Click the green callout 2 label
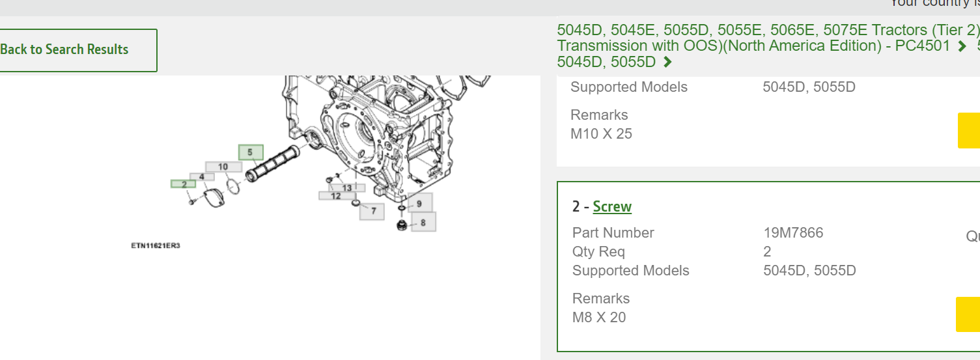The image size is (980, 360). pyautogui.click(x=184, y=184)
